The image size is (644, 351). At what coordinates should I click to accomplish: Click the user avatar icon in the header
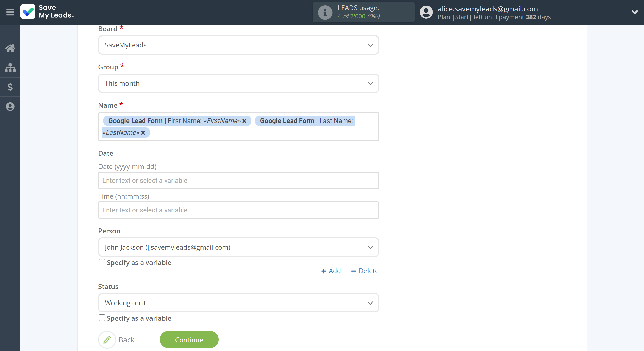pos(426,12)
